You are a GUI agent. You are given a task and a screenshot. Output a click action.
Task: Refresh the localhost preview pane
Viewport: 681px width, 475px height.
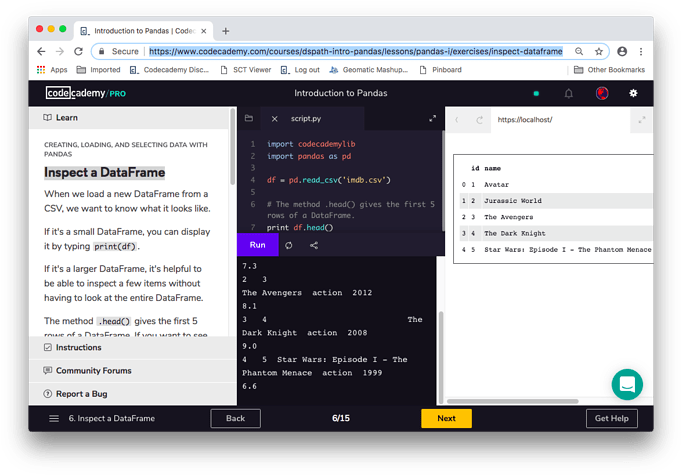479,119
